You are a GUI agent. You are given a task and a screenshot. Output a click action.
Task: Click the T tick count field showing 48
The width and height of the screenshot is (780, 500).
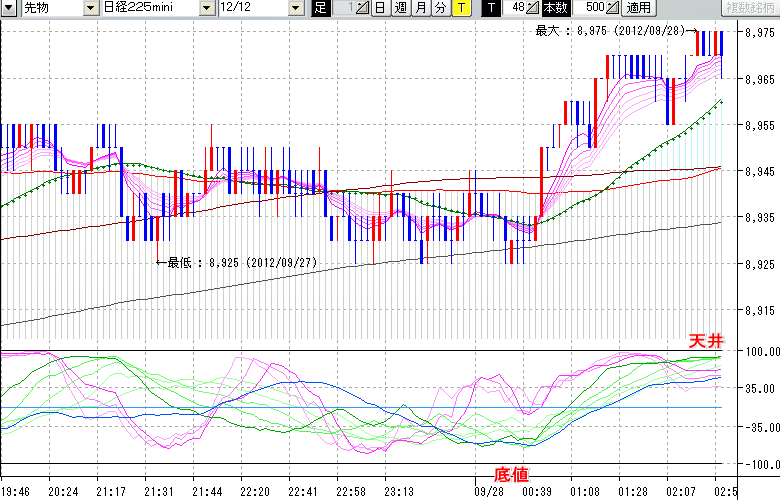515,8
